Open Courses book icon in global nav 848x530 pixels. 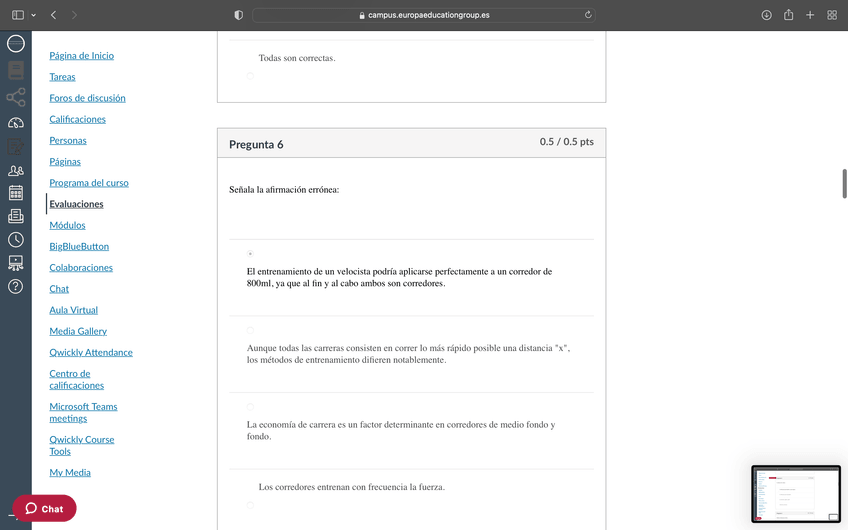pos(16,70)
